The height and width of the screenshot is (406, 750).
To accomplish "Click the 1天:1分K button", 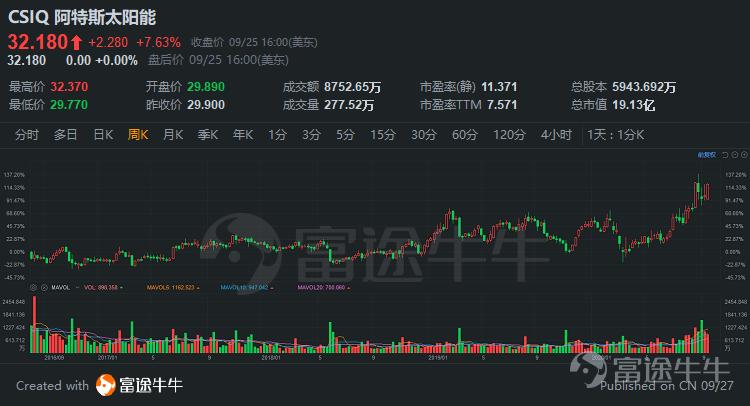I will coord(616,134).
